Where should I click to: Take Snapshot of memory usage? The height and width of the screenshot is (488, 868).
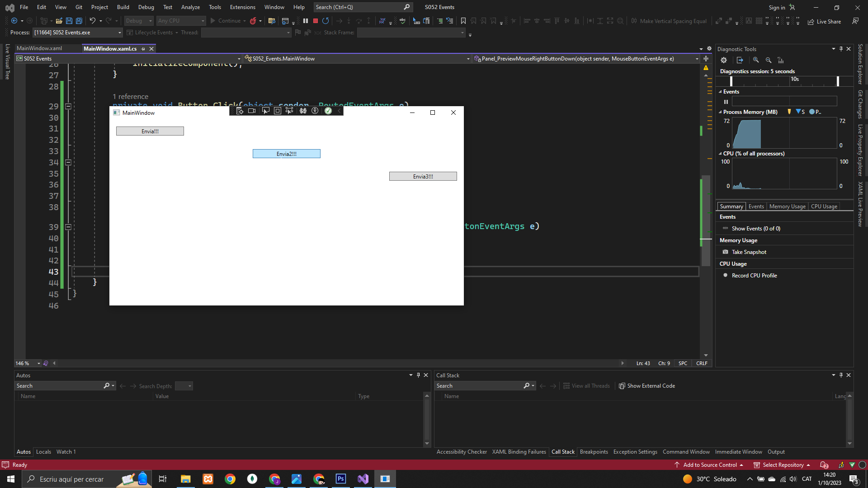coord(749,252)
